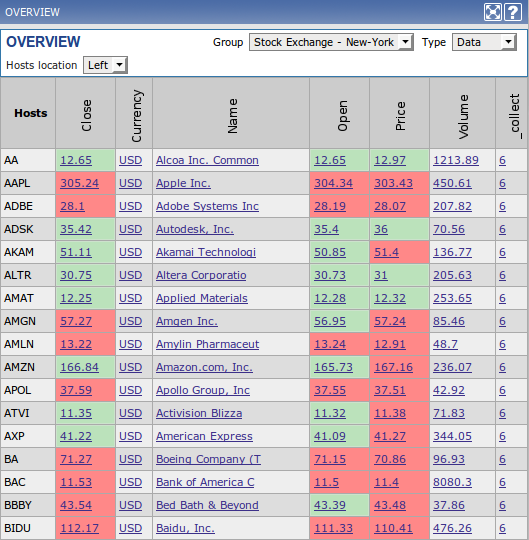Select the BIDU host row label
529x540 pixels.
coord(17,528)
